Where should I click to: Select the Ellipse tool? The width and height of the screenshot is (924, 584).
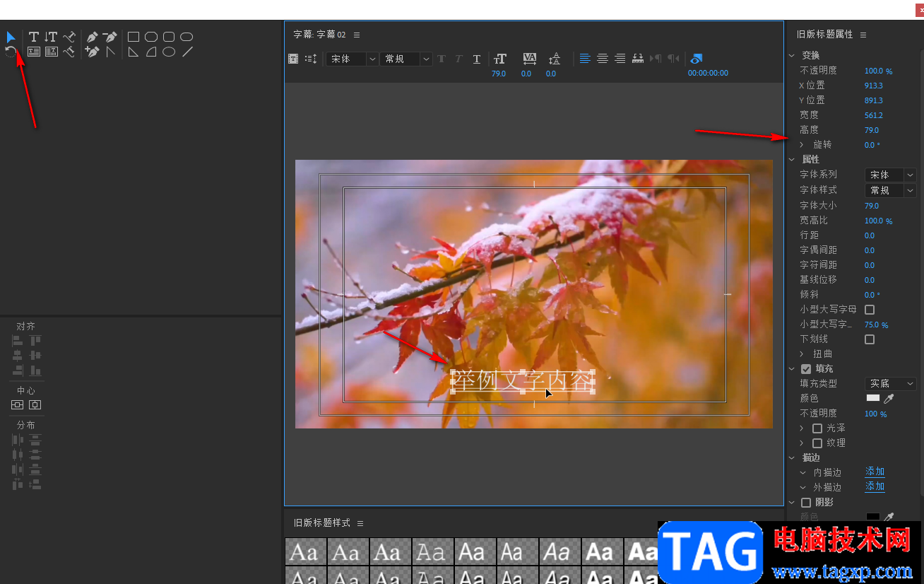click(x=169, y=52)
